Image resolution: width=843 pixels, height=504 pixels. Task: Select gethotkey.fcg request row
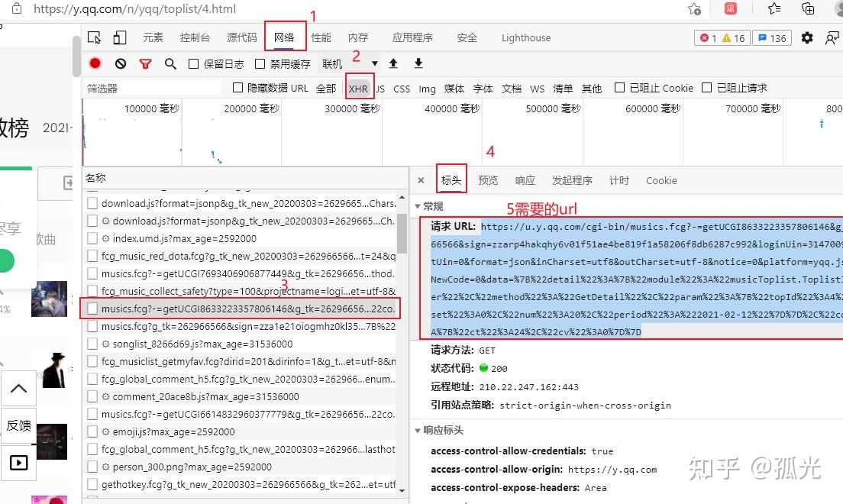pos(241,484)
